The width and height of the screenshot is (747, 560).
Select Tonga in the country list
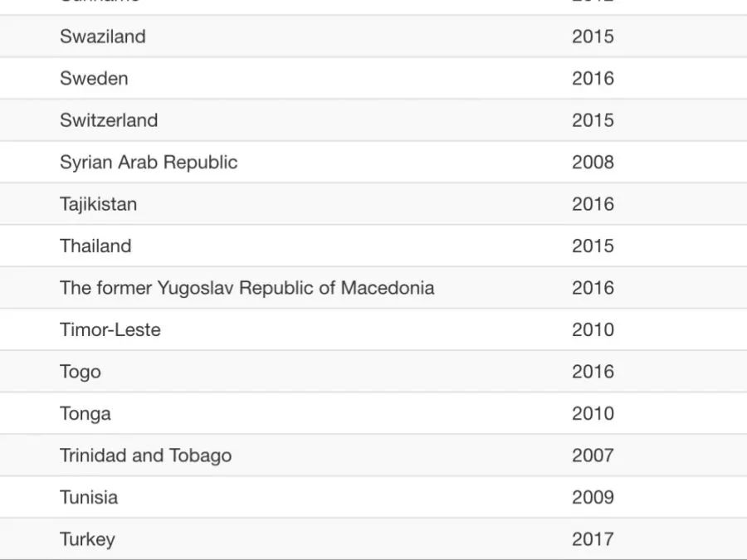point(85,414)
